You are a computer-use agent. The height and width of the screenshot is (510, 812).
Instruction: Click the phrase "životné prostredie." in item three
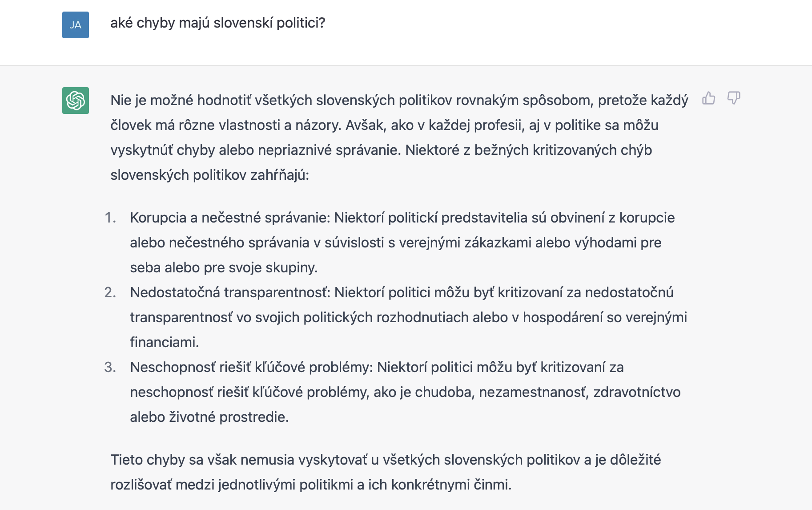click(229, 417)
